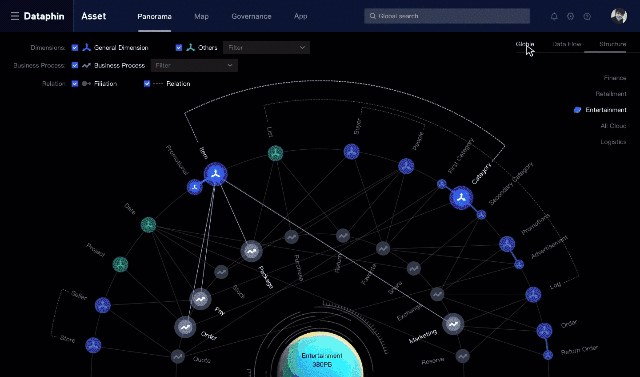The width and height of the screenshot is (640, 377).
Task: Select the Marketing business process node
Action: click(453, 324)
